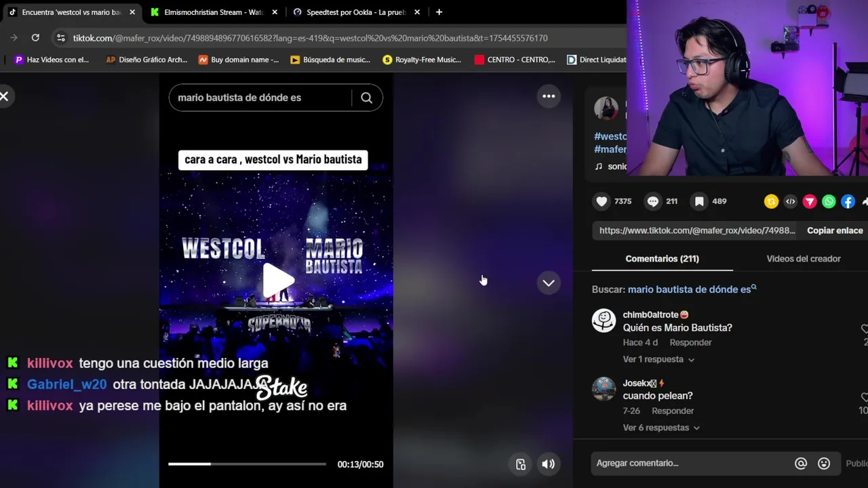
Task: Insert mention with @ icon
Action: (801, 464)
